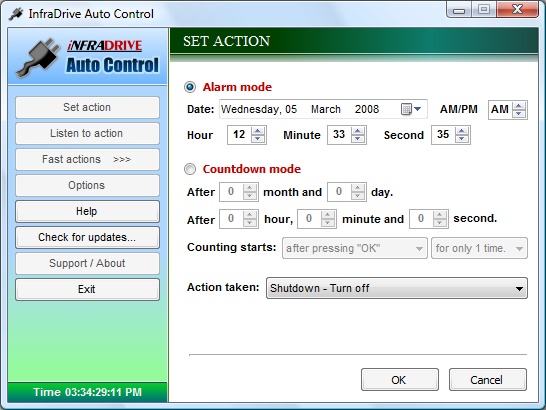Click Check for updates button

pyautogui.click(x=87, y=238)
